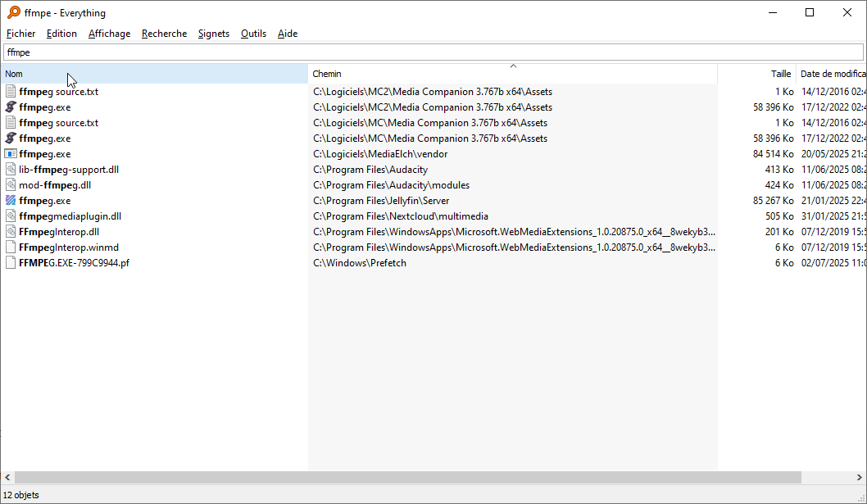Click the right arrow of the horizontal scrollbar
The width and height of the screenshot is (867, 504).
pos(860,477)
